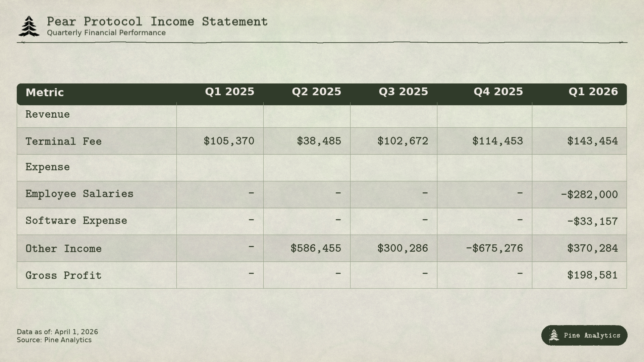Click the Revenue section row label
The height and width of the screenshot is (362, 644).
(x=48, y=115)
